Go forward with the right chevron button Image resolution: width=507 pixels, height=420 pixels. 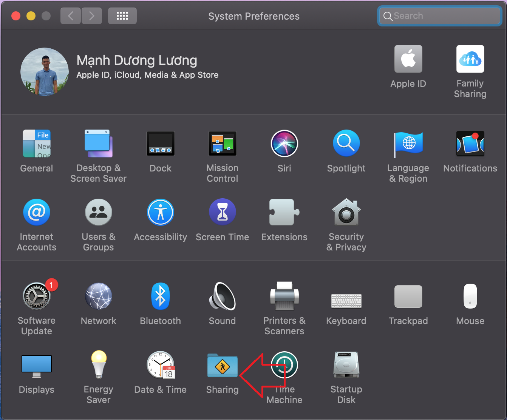(92, 16)
